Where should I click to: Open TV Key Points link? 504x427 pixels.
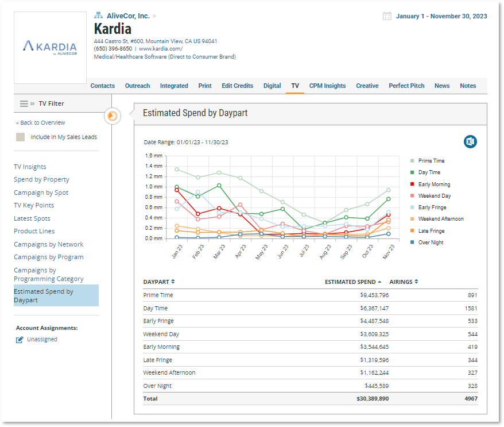tap(34, 205)
